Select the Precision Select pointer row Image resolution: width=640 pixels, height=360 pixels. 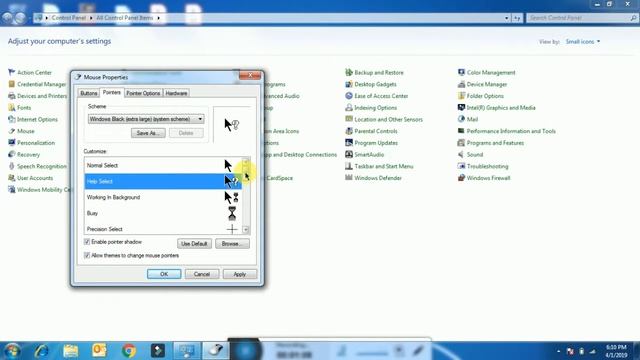tap(163, 229)
